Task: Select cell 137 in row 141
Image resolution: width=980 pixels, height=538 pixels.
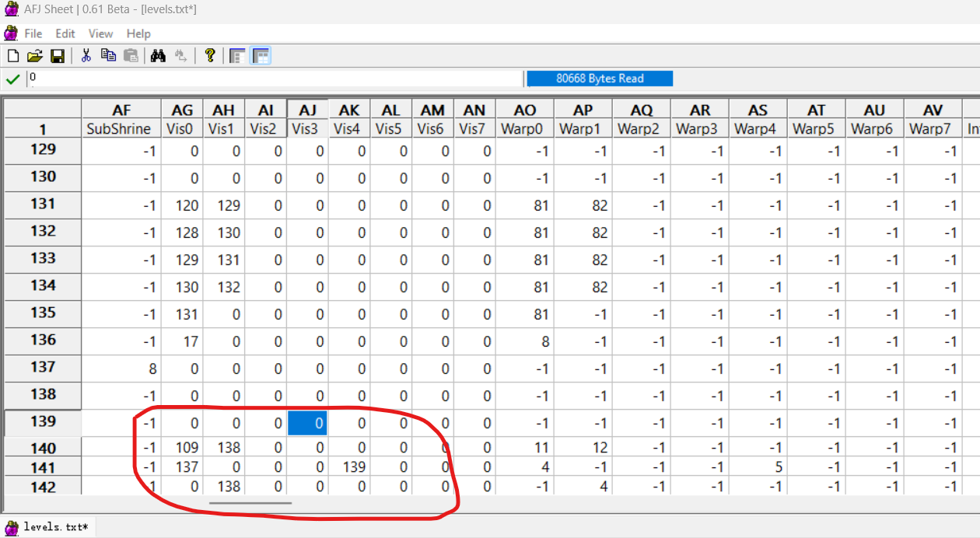Action: point(182,467)
